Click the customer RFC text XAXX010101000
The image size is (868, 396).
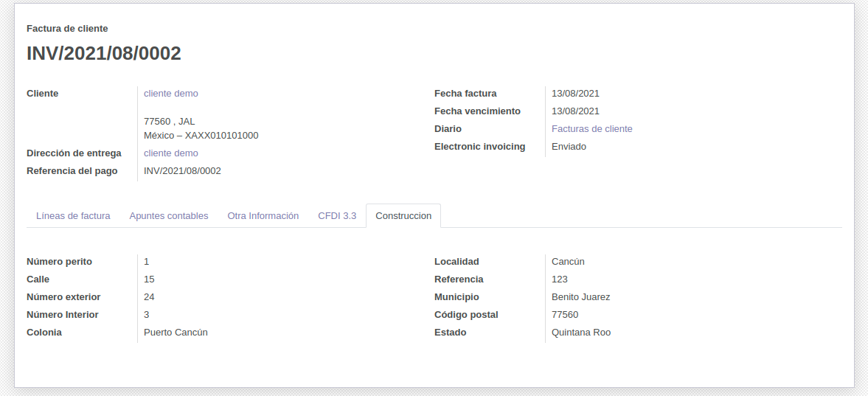tap(221, 136)
